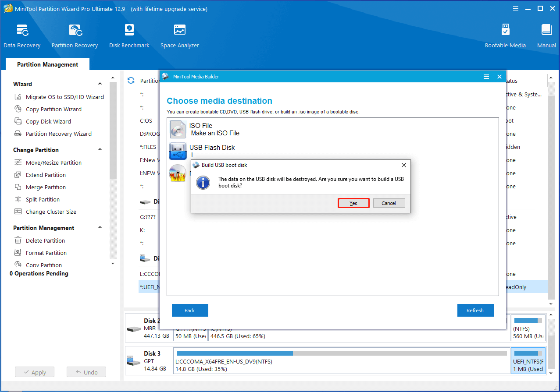Choose Change Cluster Size
This screenshot has width=560, height=392.
pos(45,212)
